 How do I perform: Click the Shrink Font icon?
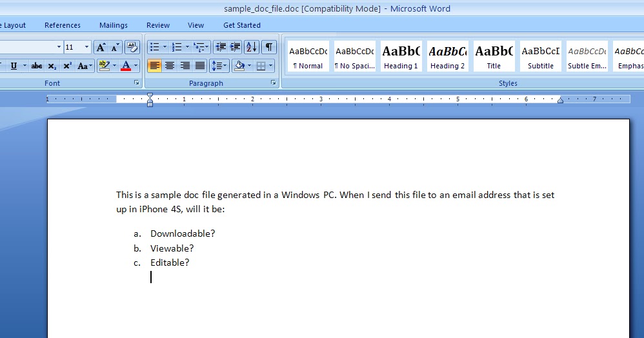[116, 47]
